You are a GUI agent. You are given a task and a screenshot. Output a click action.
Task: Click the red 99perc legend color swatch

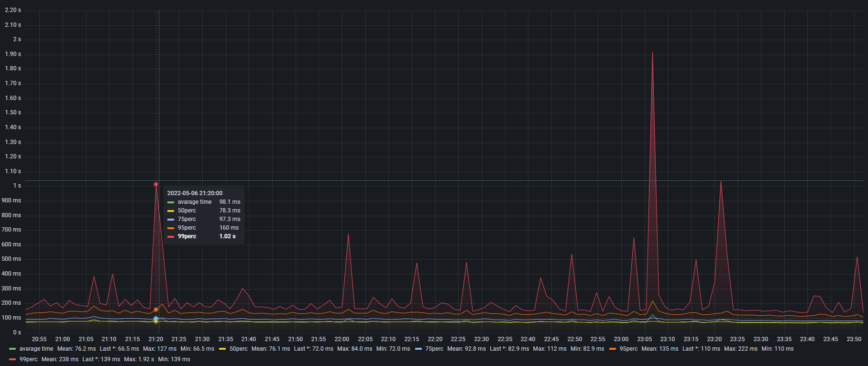[12, 359]
